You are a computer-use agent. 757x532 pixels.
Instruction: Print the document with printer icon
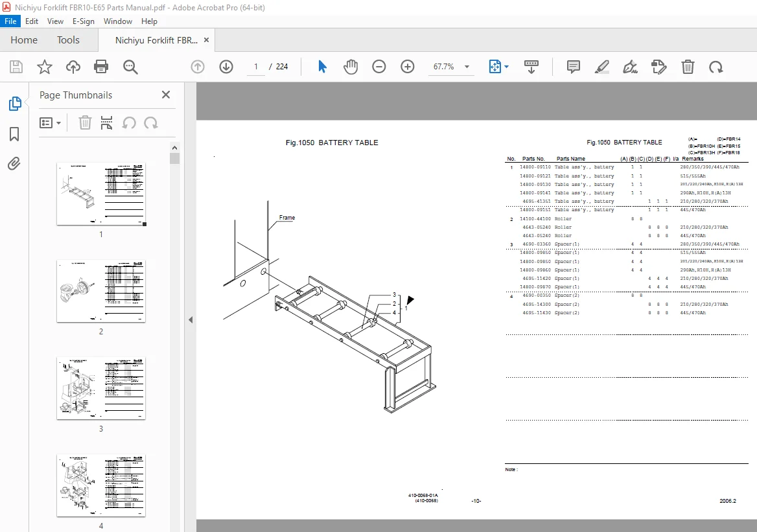101,67
